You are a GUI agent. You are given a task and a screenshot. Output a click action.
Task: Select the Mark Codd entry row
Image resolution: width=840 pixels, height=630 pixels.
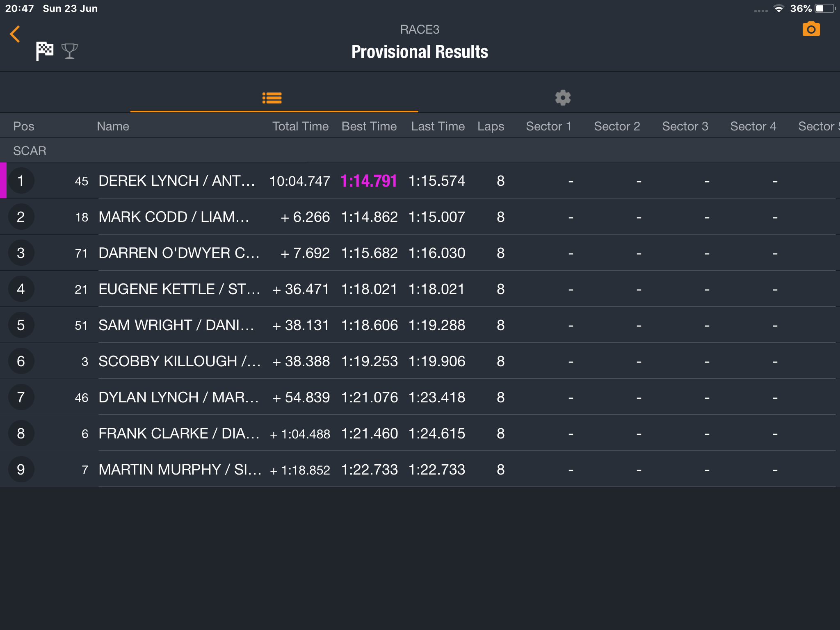click(x=420, y=217)
